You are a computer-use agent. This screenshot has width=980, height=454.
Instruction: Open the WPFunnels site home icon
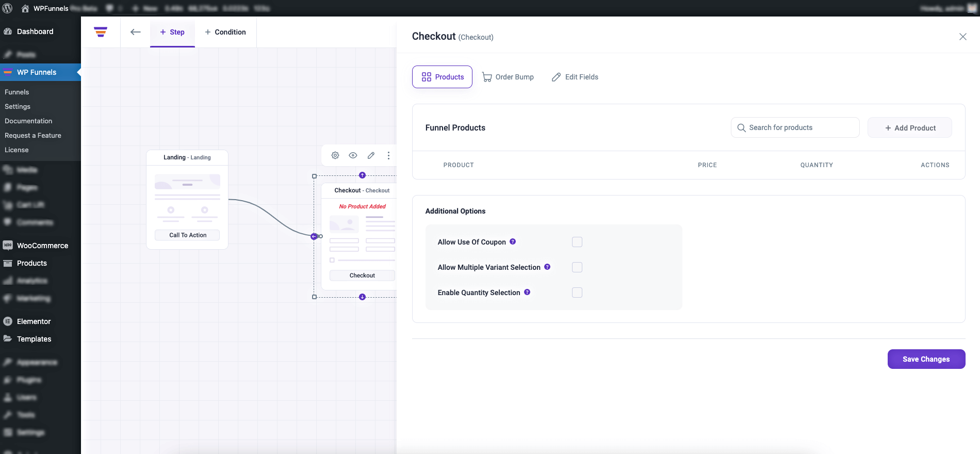coord(25,8)
